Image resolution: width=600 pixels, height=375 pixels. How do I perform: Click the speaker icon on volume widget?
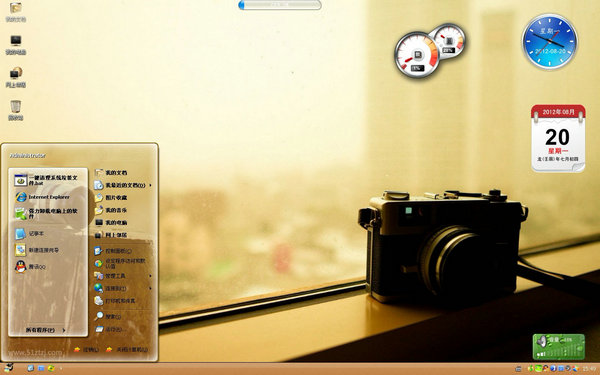(x=541, y=341)
